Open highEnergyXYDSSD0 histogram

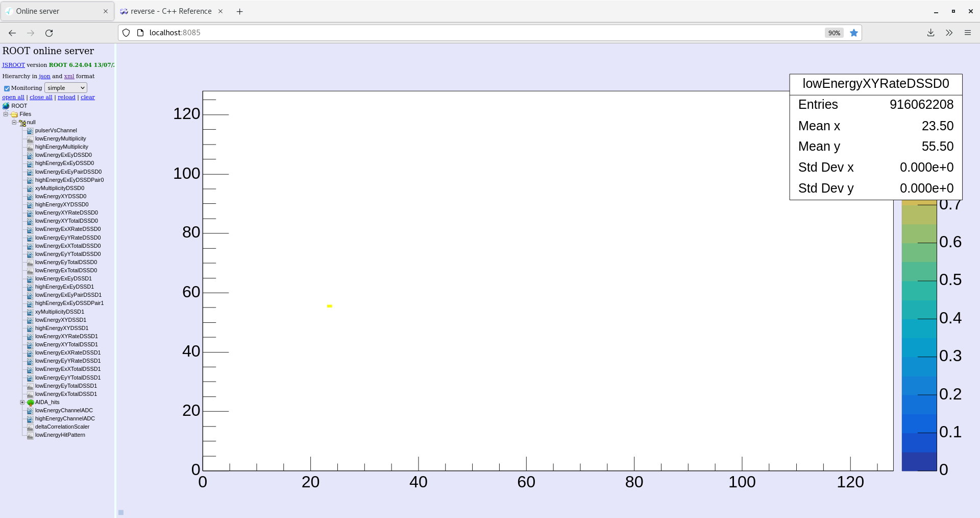(x=62, y=205)
